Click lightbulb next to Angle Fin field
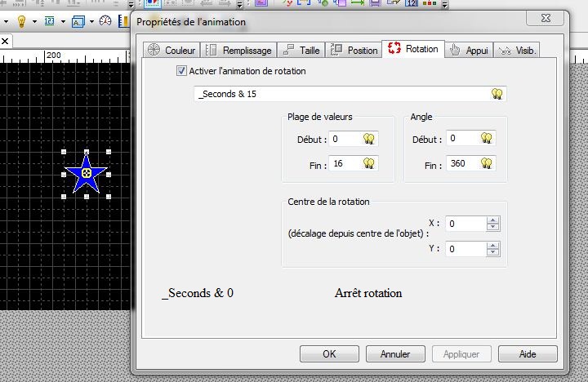This screenshot has width=588, height=382. coord(486,164)
